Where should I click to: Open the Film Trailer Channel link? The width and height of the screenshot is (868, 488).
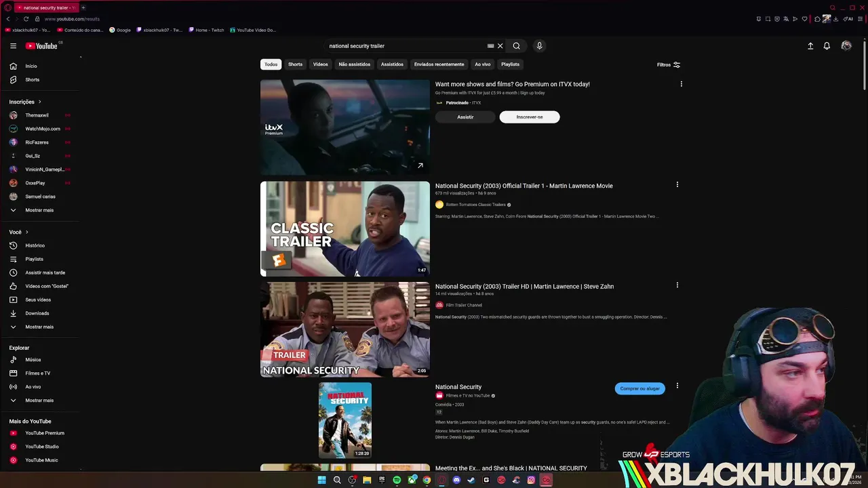(464, 305)
